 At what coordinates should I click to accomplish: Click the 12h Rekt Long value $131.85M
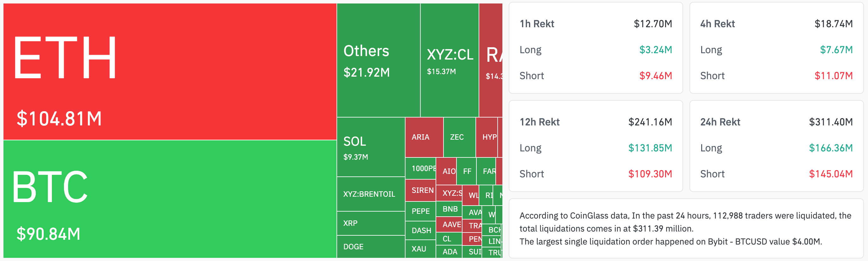click(650, 148)
